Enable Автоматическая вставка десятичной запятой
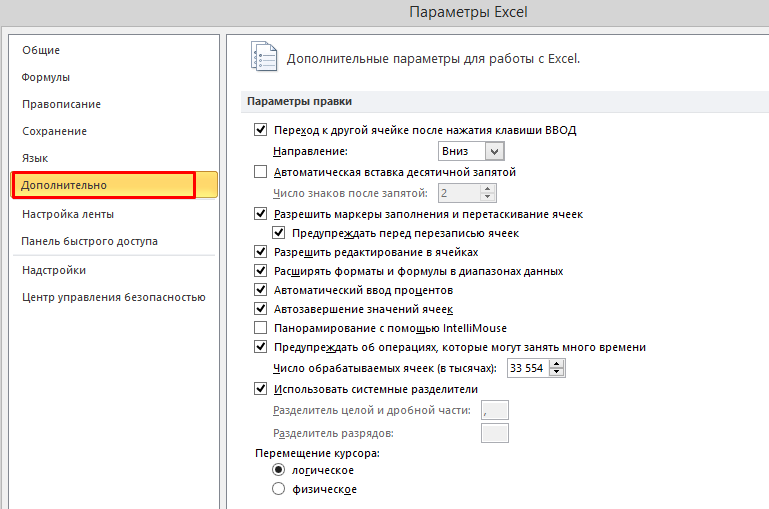This screenshot has width=769, height=509. (260, 172)
